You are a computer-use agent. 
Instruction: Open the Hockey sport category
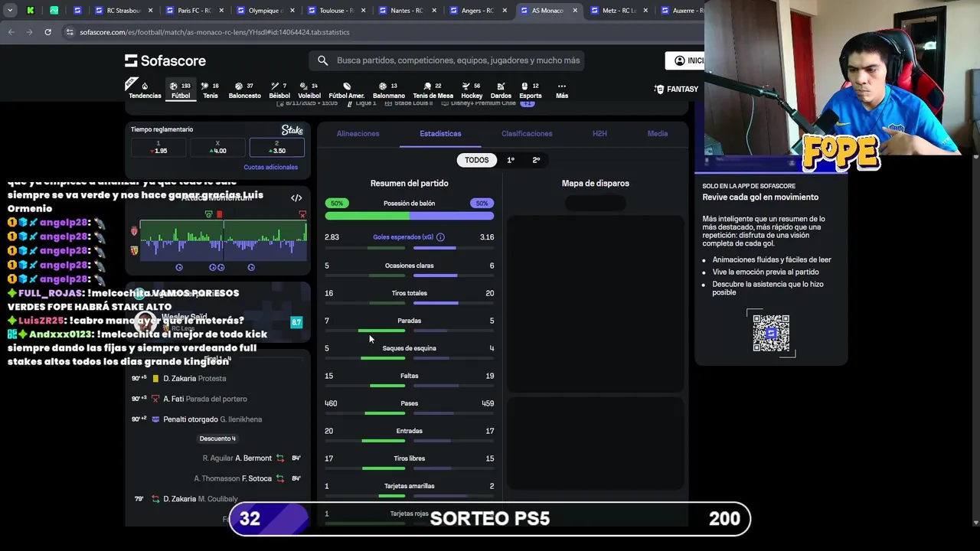tap(472, 90)
